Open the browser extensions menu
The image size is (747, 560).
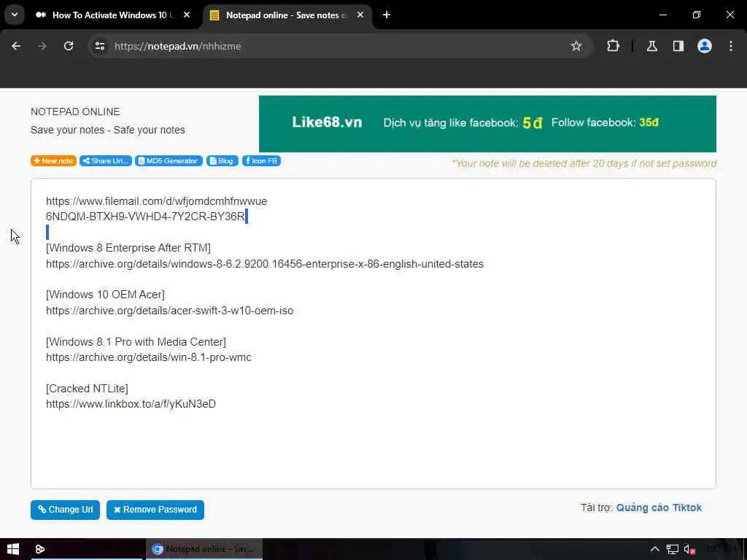[613, 46]
